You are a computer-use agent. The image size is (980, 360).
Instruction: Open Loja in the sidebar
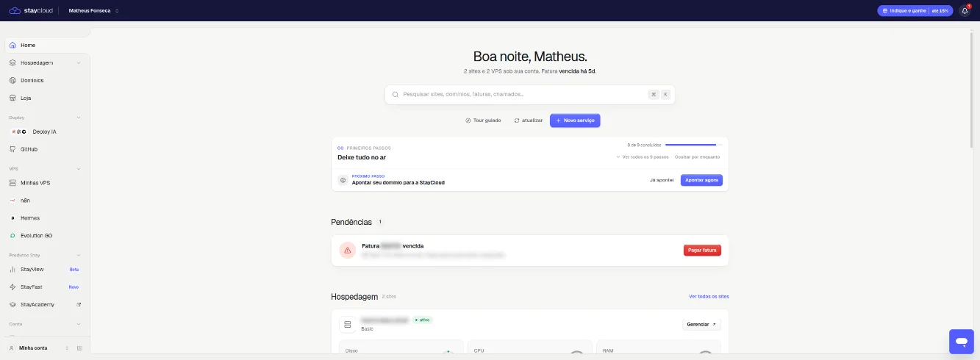coord(46,98)
